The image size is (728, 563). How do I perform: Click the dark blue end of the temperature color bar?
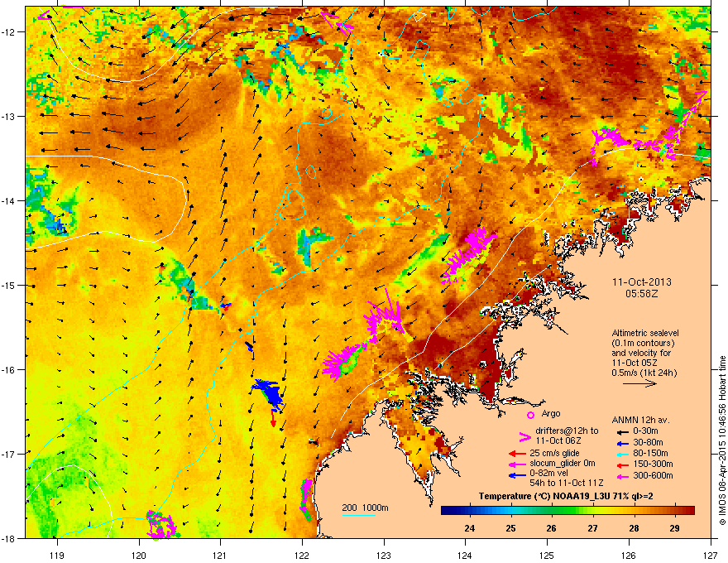(446, 511)
